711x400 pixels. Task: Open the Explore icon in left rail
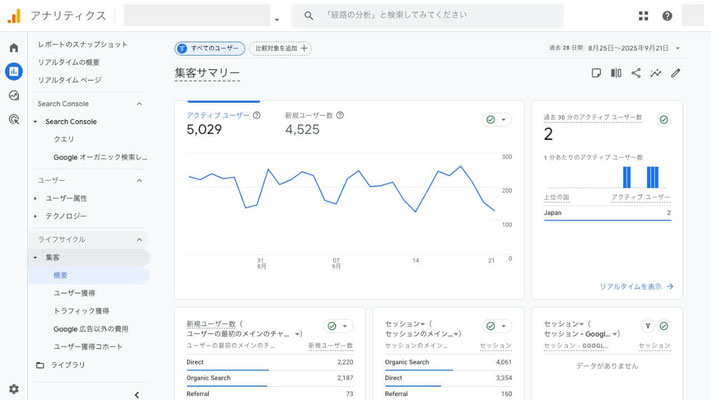(x=14, y=95)
